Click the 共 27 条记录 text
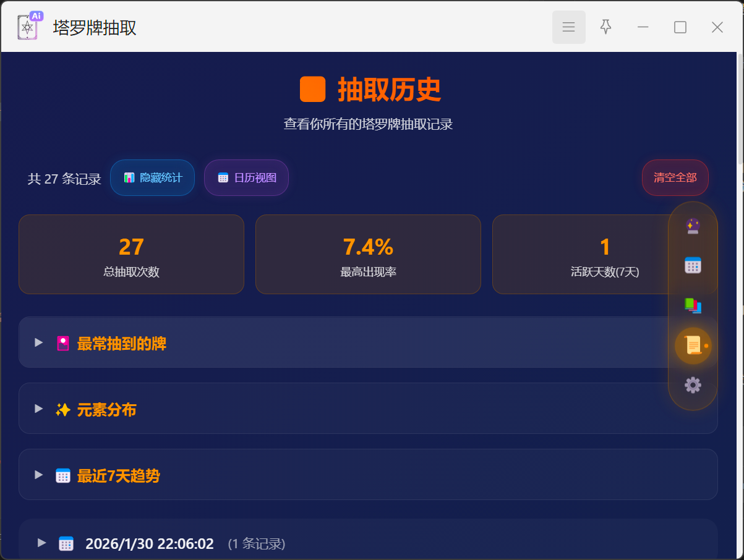The height and width of the screenshot is (560, 744). tap(64, 179)
